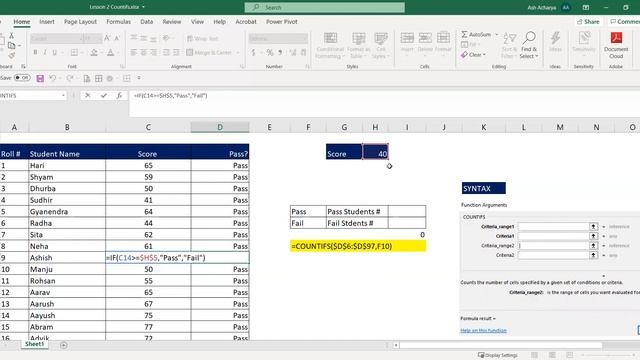Click the Fill icon in Editing group
The image size is (640, 360).
click(x=465, y=44)
